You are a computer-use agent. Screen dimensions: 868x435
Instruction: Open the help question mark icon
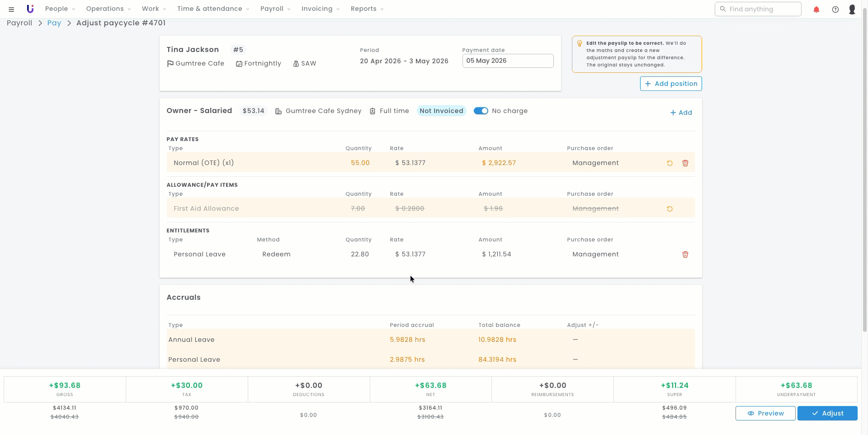[x=835, y=9]
